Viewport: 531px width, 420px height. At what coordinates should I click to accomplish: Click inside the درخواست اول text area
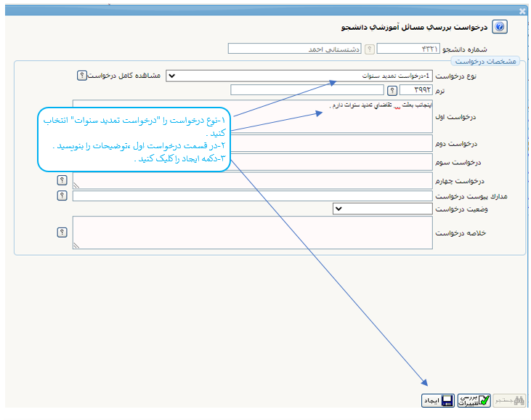pyautogui.click(x=253, y=116)
